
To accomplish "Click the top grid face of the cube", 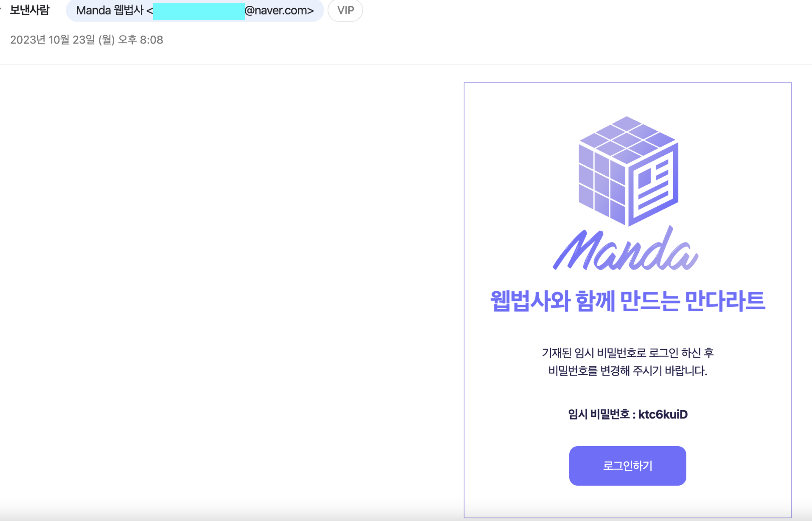I will pos(627,140).
